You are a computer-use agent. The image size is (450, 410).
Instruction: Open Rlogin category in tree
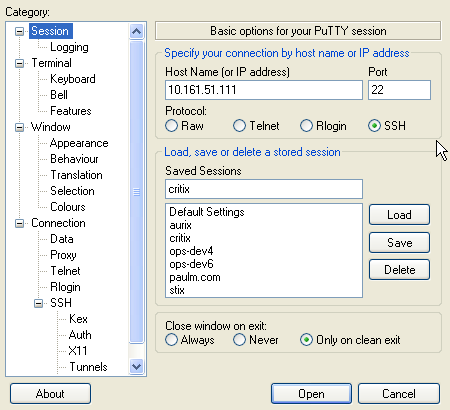tap(65, 287)
